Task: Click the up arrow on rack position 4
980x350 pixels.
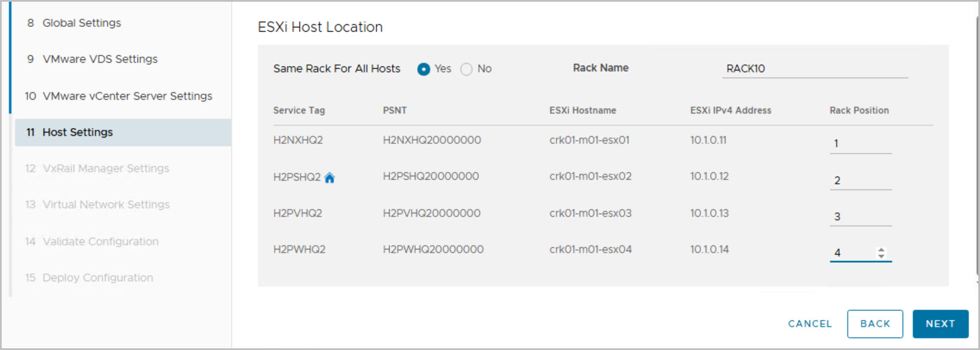Action: click(881, 250)
